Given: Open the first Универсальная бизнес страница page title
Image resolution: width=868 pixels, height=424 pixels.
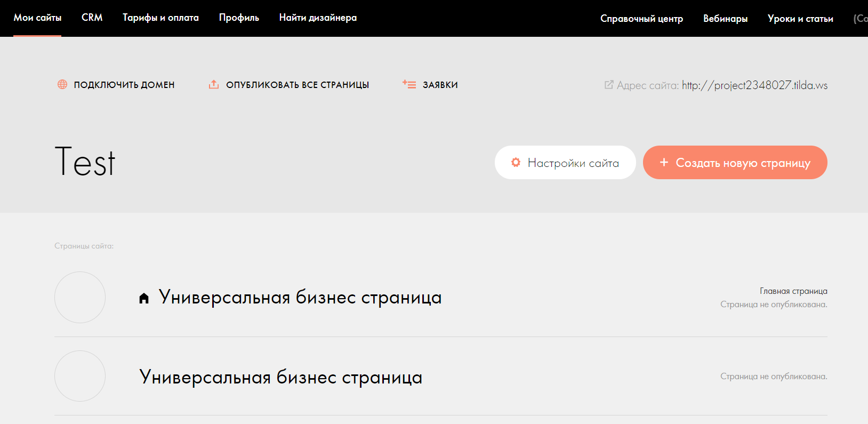Looking at the screenshot, I should click(x=300, y=297).
